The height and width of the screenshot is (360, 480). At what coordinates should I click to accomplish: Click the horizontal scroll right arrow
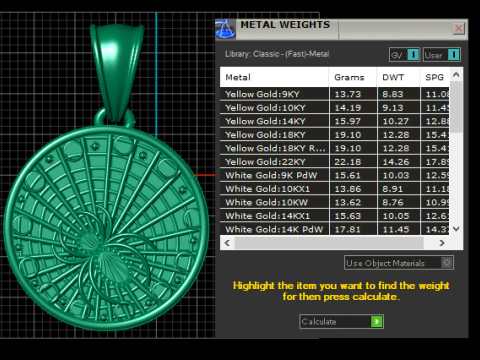click(x=442, y=243)
